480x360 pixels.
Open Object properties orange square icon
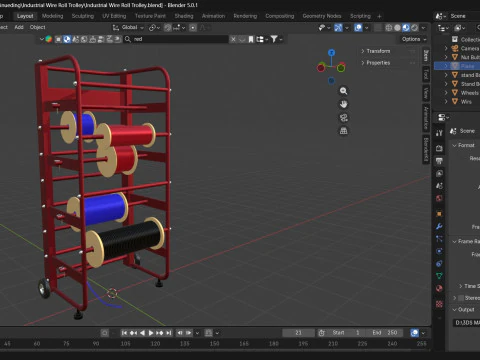pyautogui.click(x=439, y=214)
